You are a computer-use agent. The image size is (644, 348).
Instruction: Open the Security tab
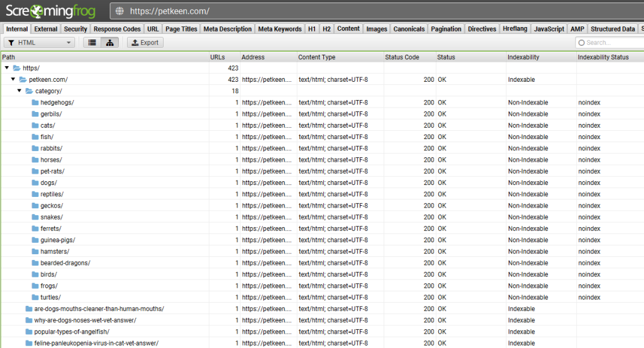(x=75, y=29)
